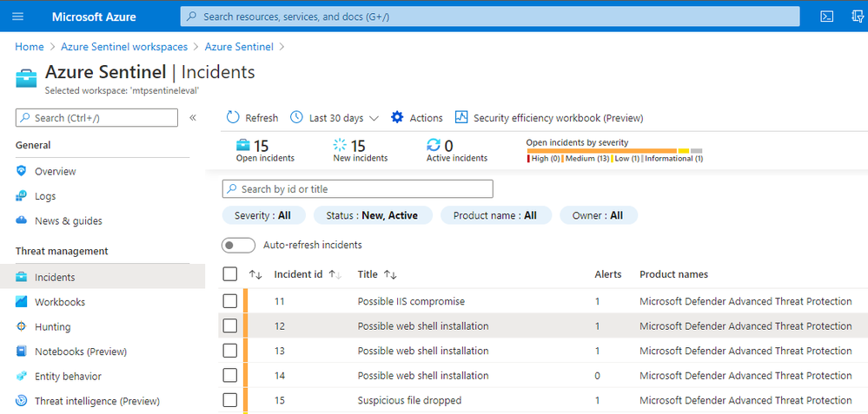
Task: Select the checkbox for incident 12
Action: [x=229, y=326]
